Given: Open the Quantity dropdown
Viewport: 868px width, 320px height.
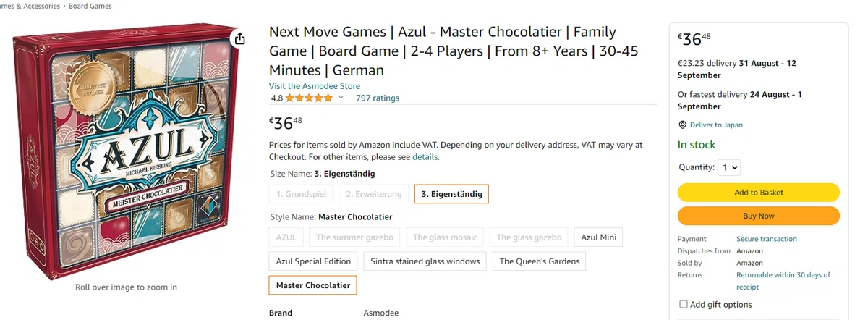Looking at the screenshot, I should [x=730, y=167].
